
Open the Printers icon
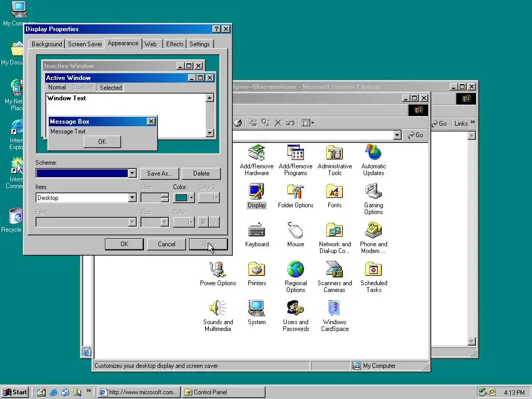tap(257, 274)
